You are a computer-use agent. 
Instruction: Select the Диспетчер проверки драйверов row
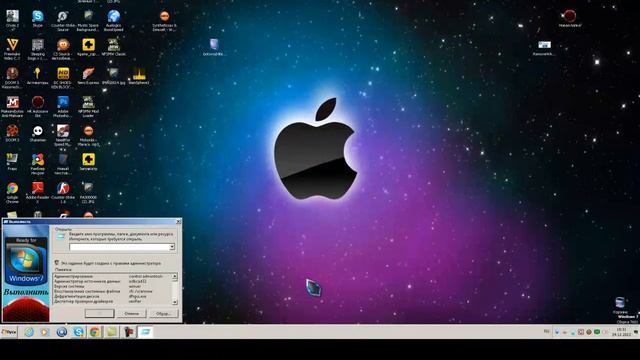pos(113,301)
